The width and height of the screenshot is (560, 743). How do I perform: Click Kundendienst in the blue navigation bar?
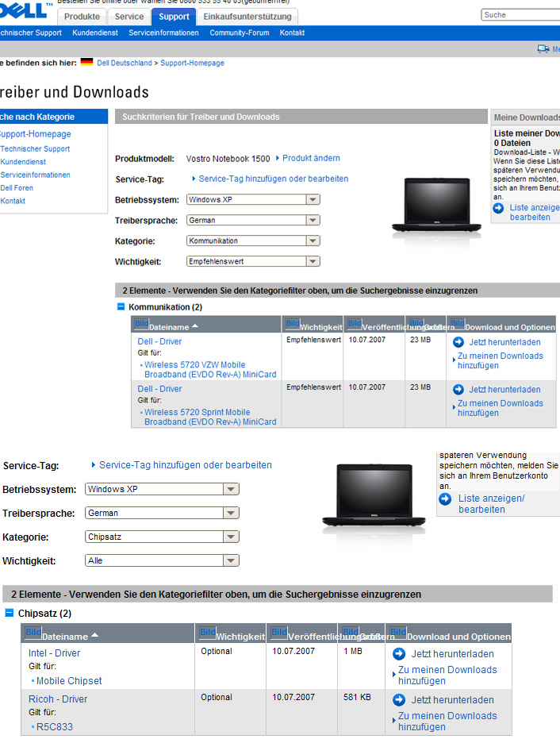tap(95, 33)
